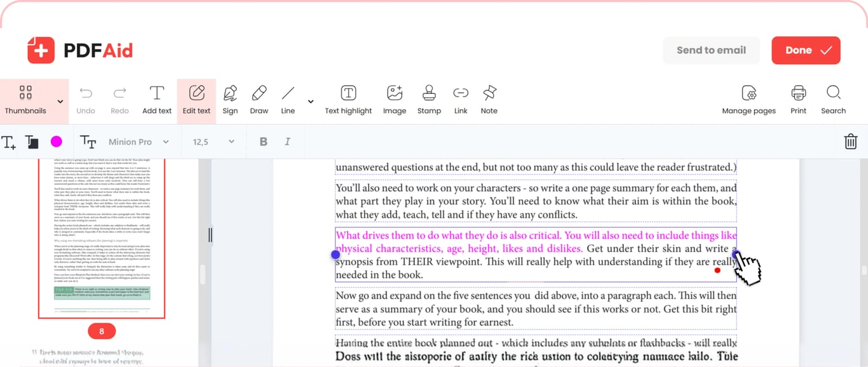Open the 12,5 font size dropdown

tap(214, 142)
